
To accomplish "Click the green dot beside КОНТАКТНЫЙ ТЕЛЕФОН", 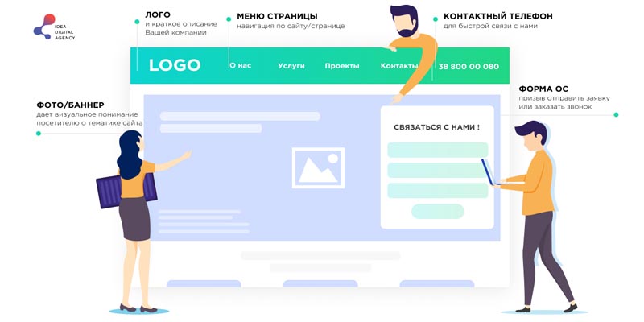I will 436,19.
